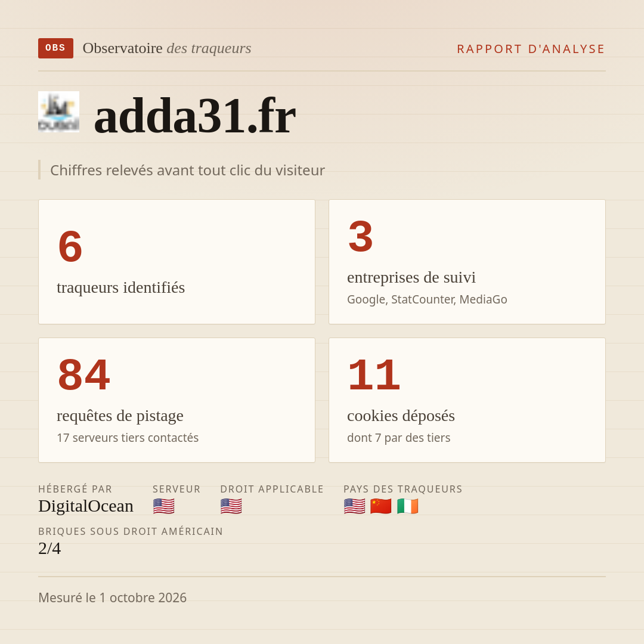
Task: Click the US flag under Droit applicable
Action: click(x=231, y=506)
